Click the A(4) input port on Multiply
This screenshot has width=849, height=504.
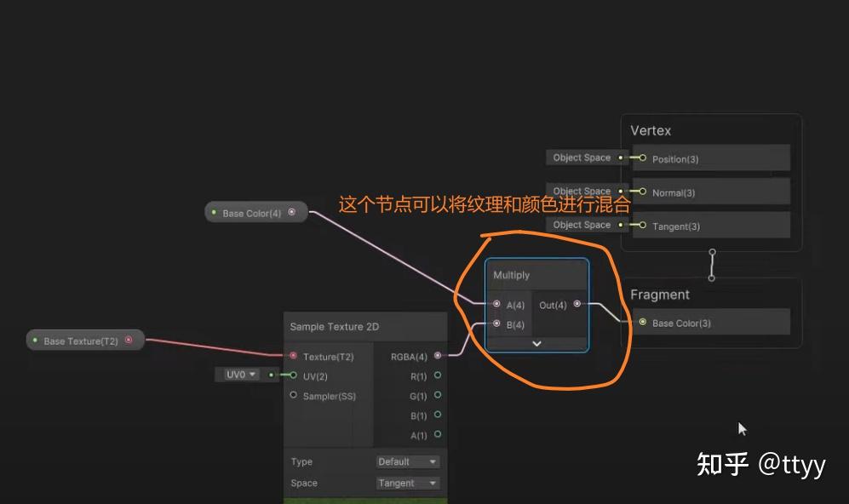tap(496, 304)
